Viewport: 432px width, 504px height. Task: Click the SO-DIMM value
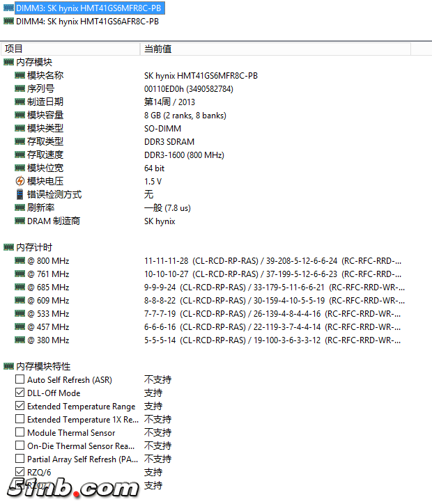point(163,129)
